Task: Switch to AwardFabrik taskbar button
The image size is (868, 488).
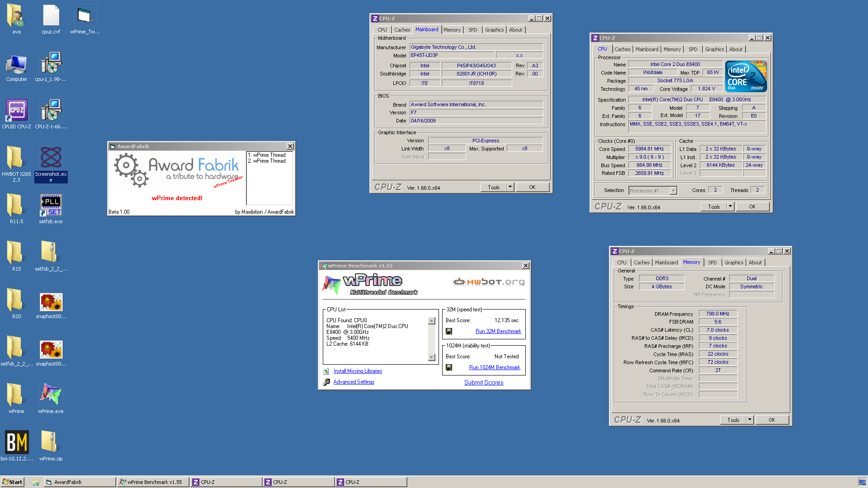Action: point(80,482)
